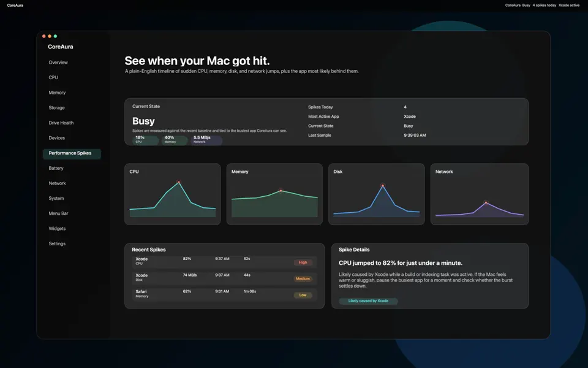Open the Battery section
The height and width of the screenshot is (368, 588).
[x=56, y=168]
